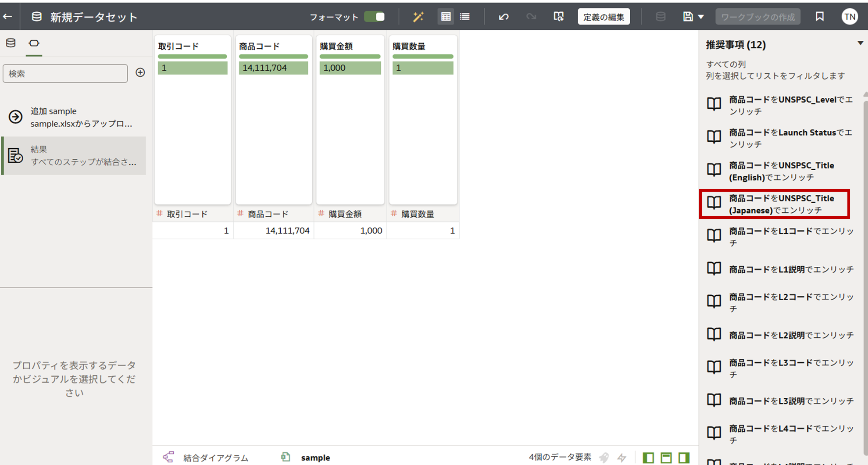Select the 結果 step entry
Screen dimensions: 868x465
(74, 156)
